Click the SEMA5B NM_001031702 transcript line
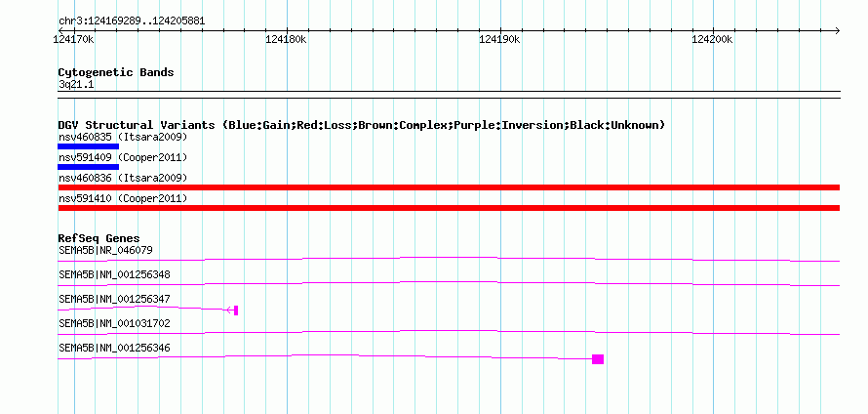868x414 pixels. click(x=449, y=333)
